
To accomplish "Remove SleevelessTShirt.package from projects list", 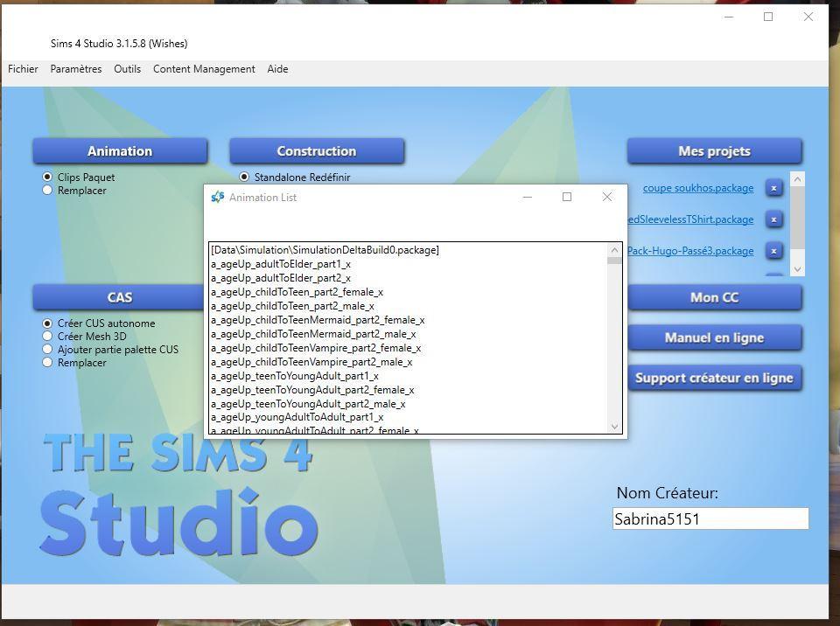I will click(773, 219).
